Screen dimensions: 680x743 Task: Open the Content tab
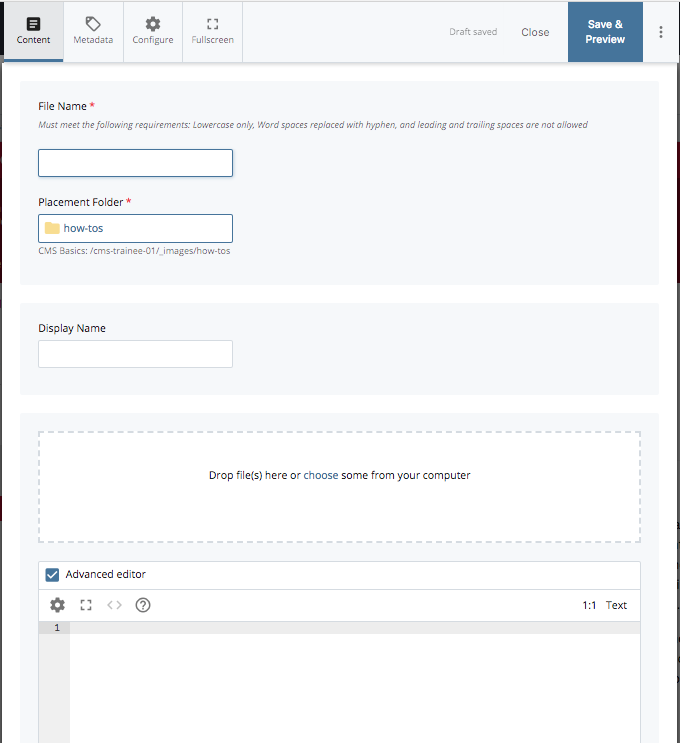coord(33,31)
